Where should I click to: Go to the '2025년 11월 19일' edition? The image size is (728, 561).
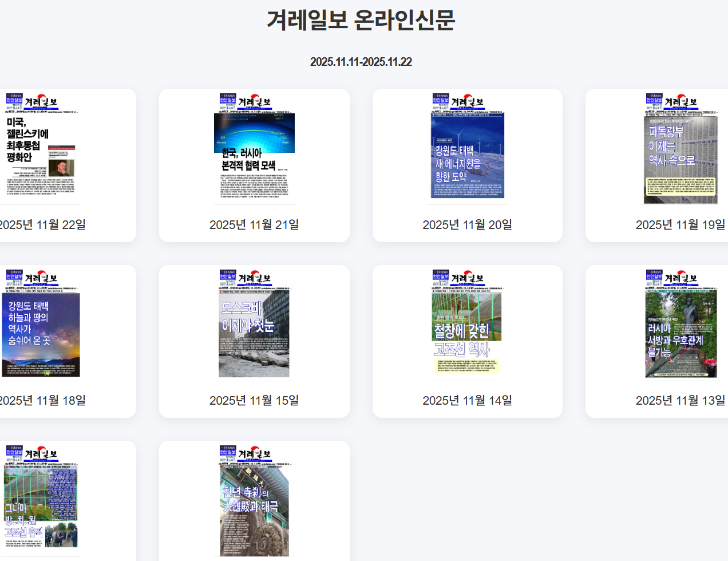[x=680, y=225]
